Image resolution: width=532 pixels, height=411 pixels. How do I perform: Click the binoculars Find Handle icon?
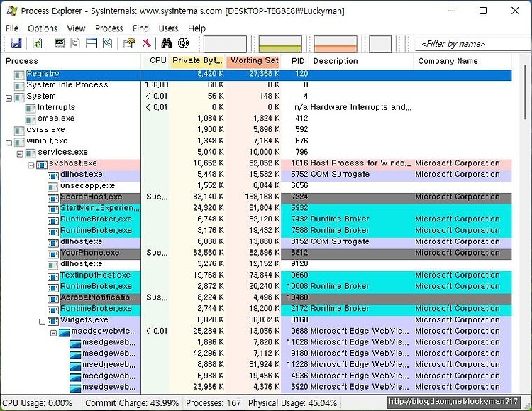pyautogui.click(x=167, y=43)
